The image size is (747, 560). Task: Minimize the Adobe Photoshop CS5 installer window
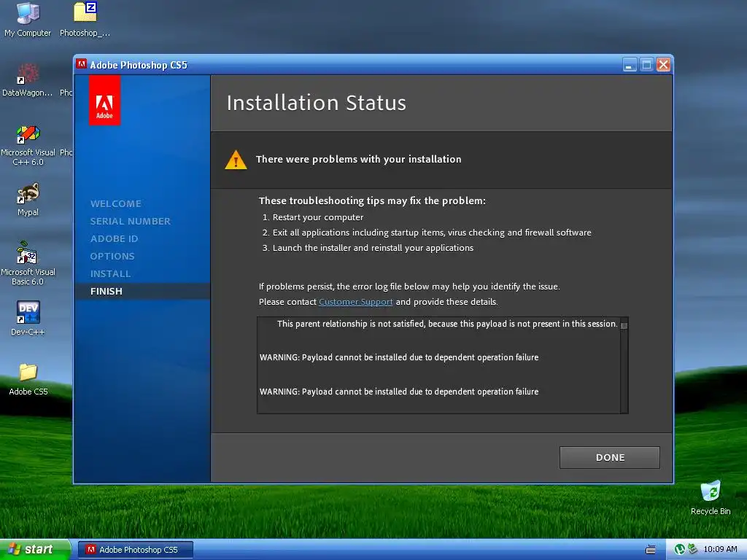point(630,65)
